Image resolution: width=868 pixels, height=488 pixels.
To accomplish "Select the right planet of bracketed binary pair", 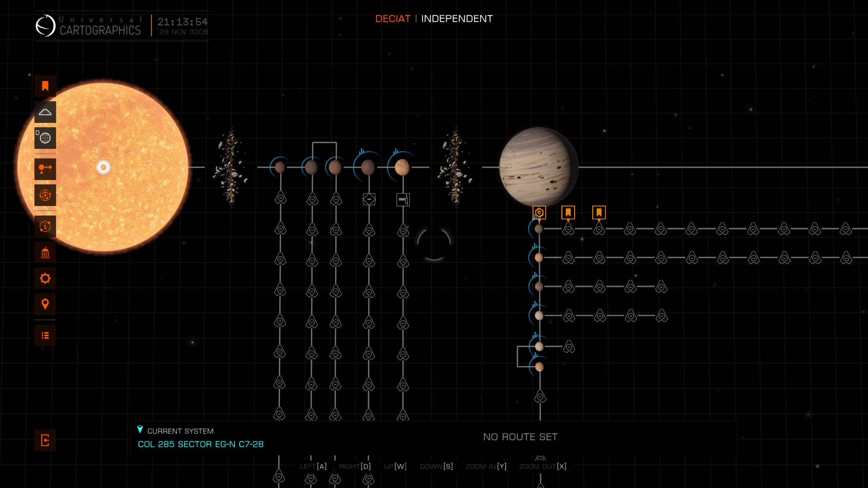I will [x=335, y=167].
